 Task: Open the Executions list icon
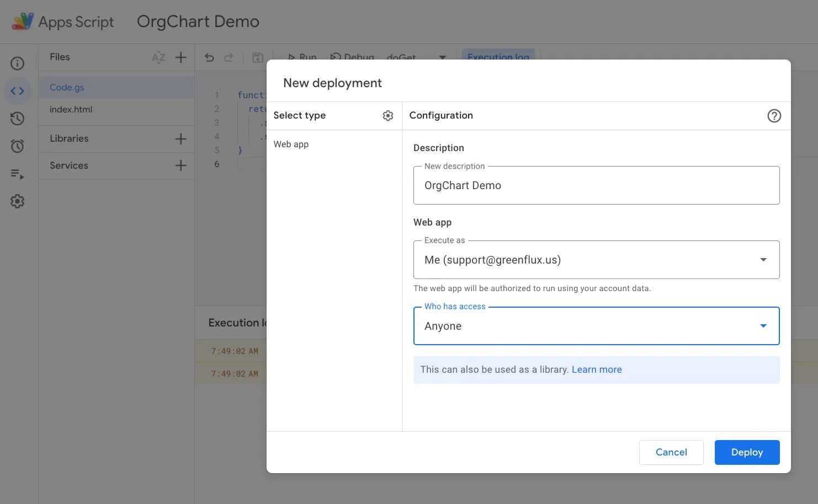click(x=18, y=174)
